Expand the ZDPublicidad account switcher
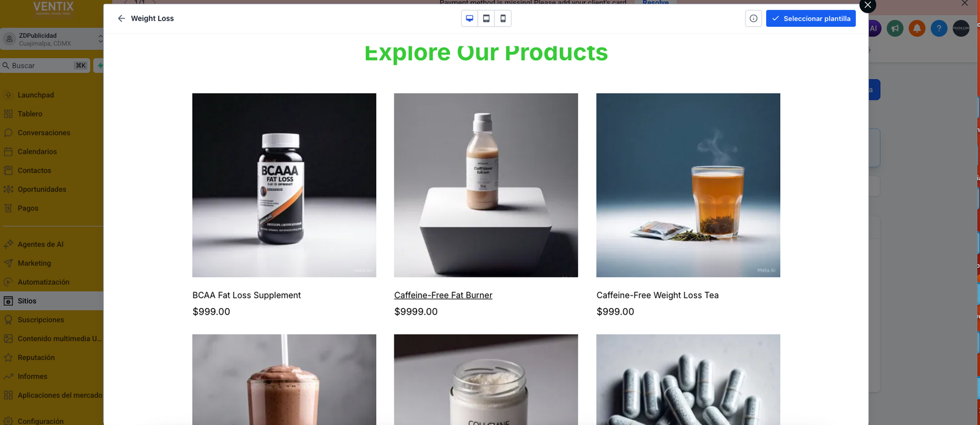Image resolution: width=980 pixels, height=425 pixels. click(51, 39)
